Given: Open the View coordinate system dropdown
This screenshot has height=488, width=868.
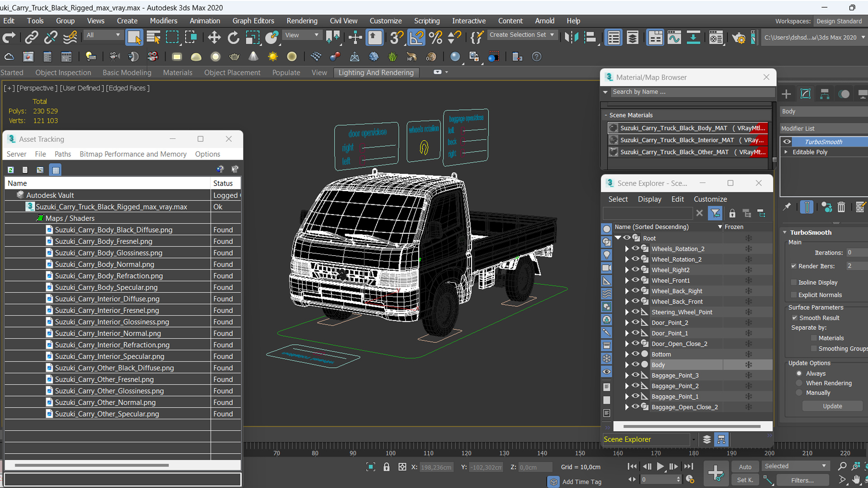Looking at the screenshot, I should 302,35.
